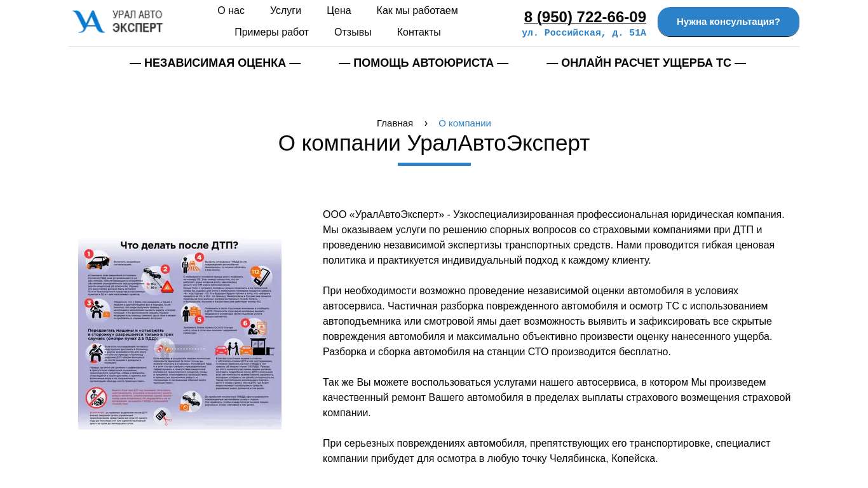Click the breadcrumb chevron separator
Viewport: 868px width, 488px height.
point(426,123)
